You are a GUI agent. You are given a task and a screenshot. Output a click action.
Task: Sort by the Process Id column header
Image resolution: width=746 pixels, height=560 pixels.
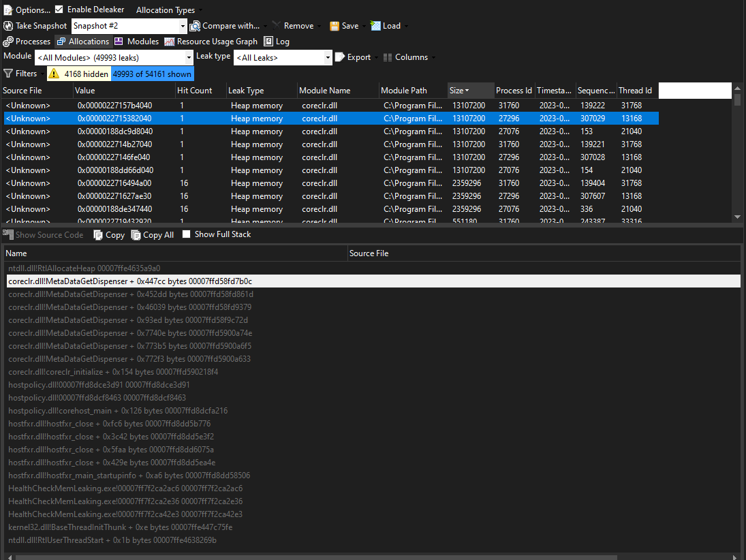point(514,91)
